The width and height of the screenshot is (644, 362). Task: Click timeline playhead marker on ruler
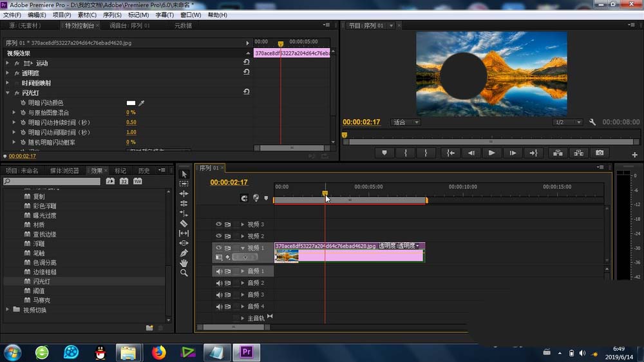325,193
